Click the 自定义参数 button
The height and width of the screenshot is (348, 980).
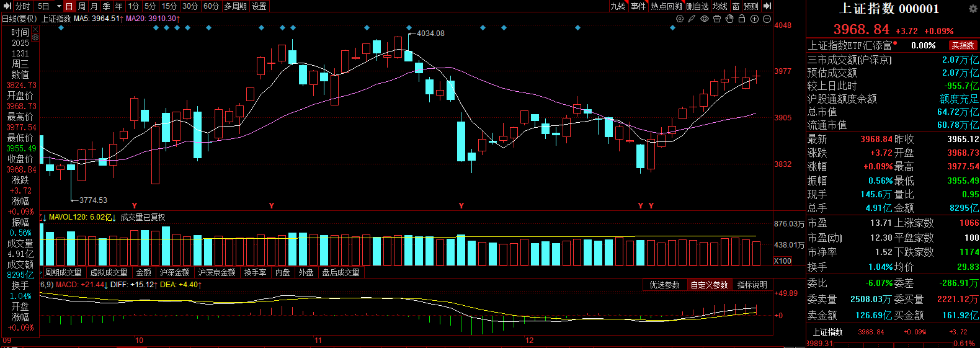click(710, 285)
